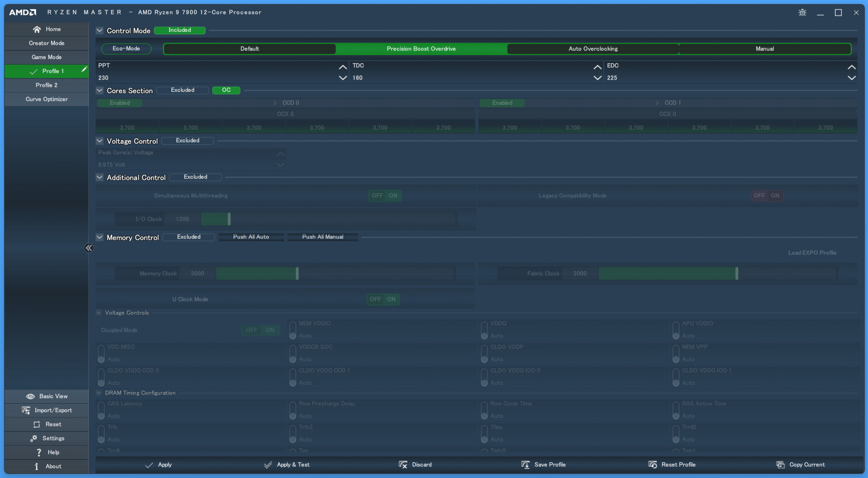Click the AMD logo in title bar
Viewport: 868px width, 478px height.
click(22, 12)
